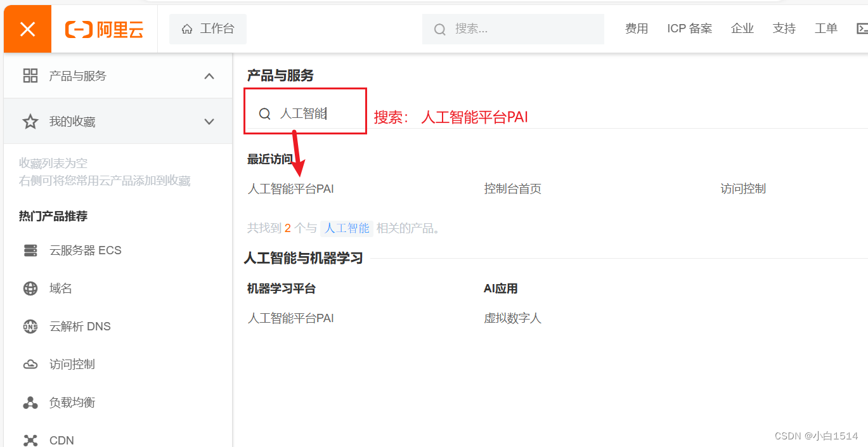The height and width of the screenshot is (447, 868).
Task: Click the home icon beside 工作台
Action: [x=187, y=29]
